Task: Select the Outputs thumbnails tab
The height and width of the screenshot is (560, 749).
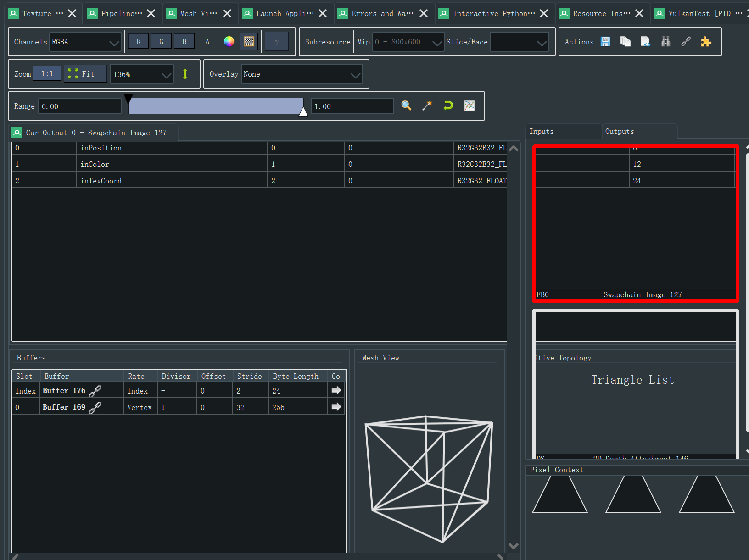Action: [639, 132]
